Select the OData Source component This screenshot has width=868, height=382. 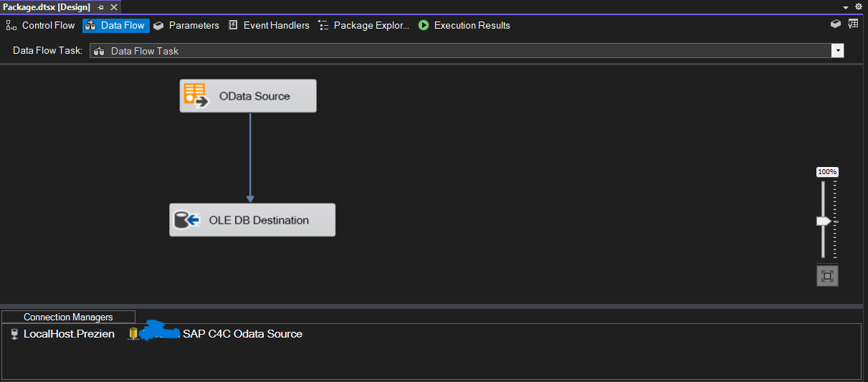[x=248, y=96]
